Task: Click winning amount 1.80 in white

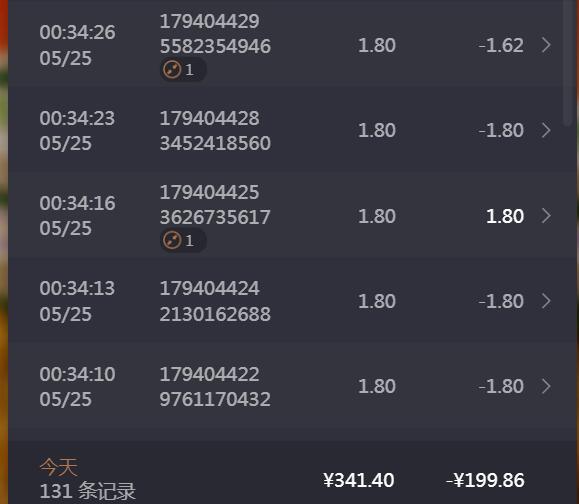Action: click(505, 216)
